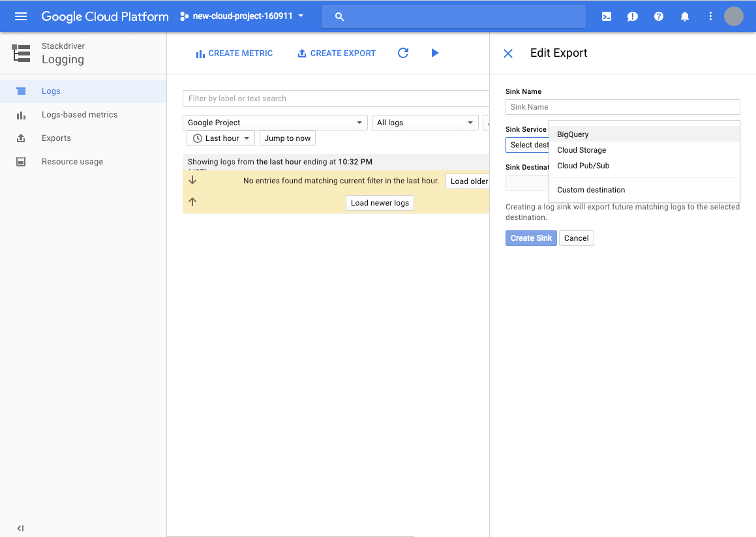Select Logs in the sidebar

[83, 91]
